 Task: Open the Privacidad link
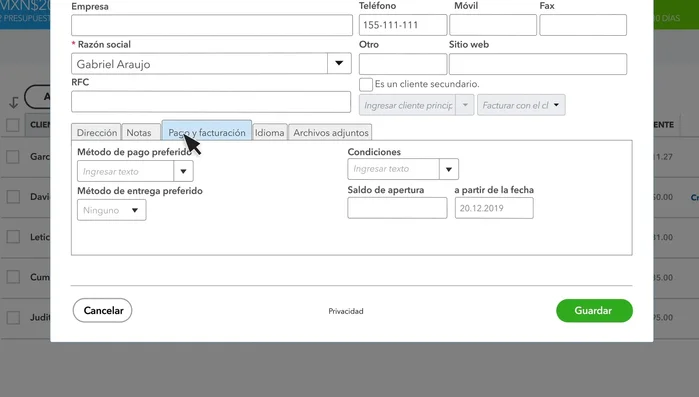346,311
